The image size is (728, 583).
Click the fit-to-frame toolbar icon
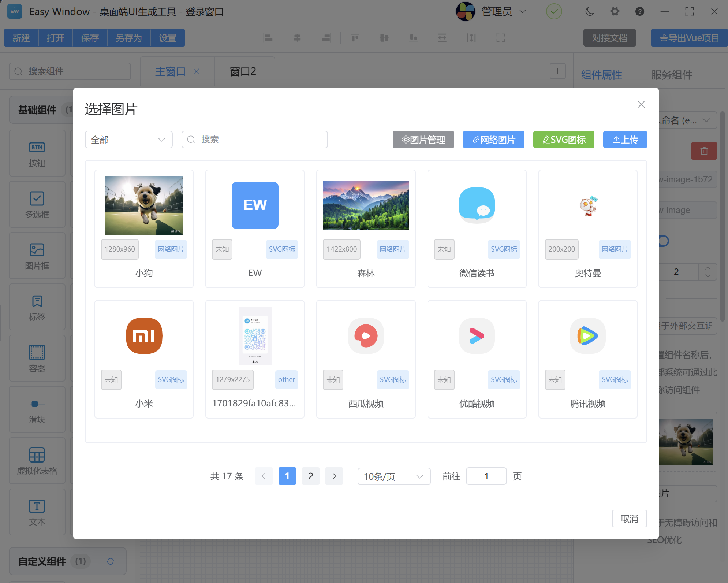tap(501, 38)
